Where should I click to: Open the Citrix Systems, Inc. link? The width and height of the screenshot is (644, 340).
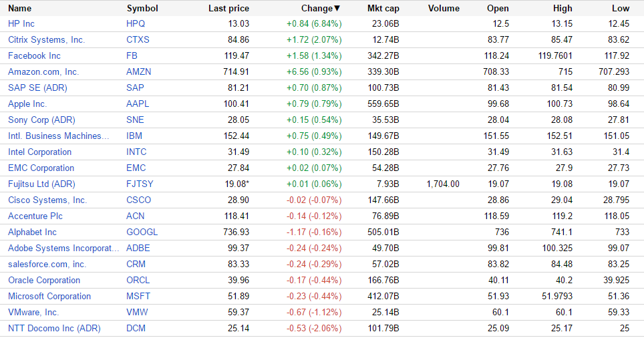point(46,40)
